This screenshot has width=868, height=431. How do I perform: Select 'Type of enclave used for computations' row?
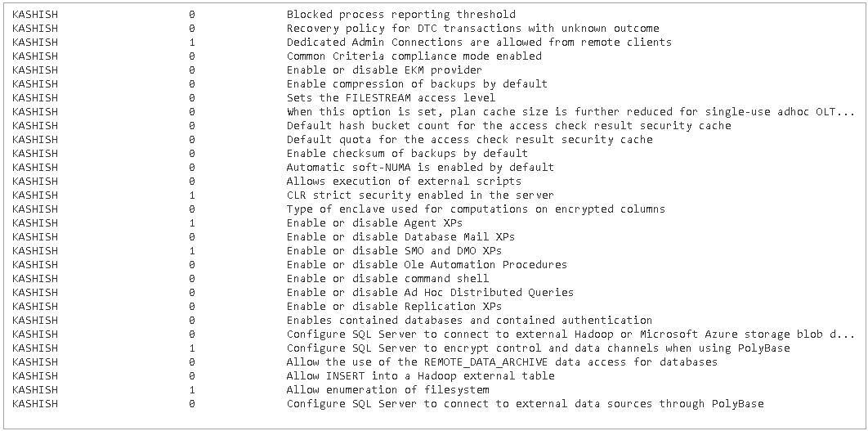click(476, 209)
